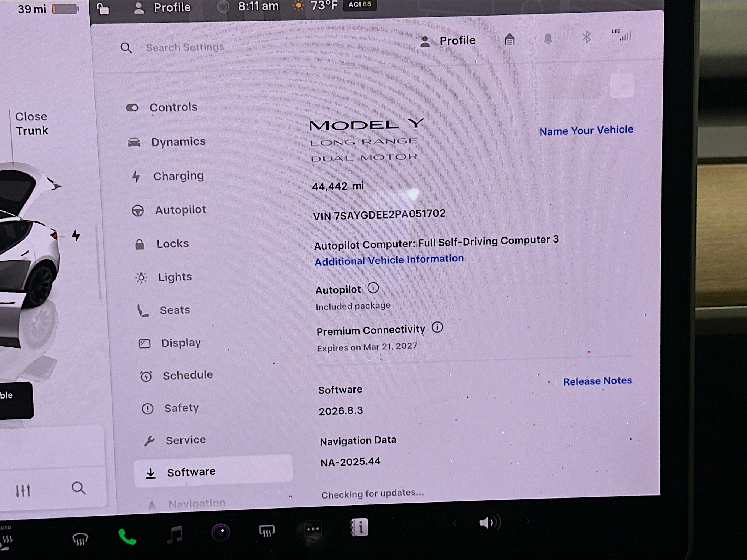The width and height of the screenshot is (747, 560).
Task: Select Safety in the settings list
Action: tap(170, 409)
